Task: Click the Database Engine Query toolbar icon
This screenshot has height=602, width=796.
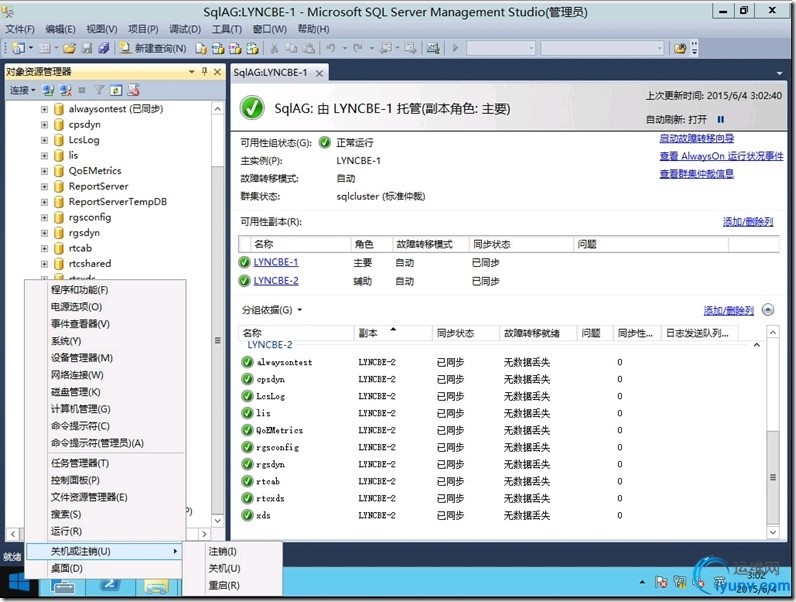Action: pyautogui.click(x=201, y=48)
